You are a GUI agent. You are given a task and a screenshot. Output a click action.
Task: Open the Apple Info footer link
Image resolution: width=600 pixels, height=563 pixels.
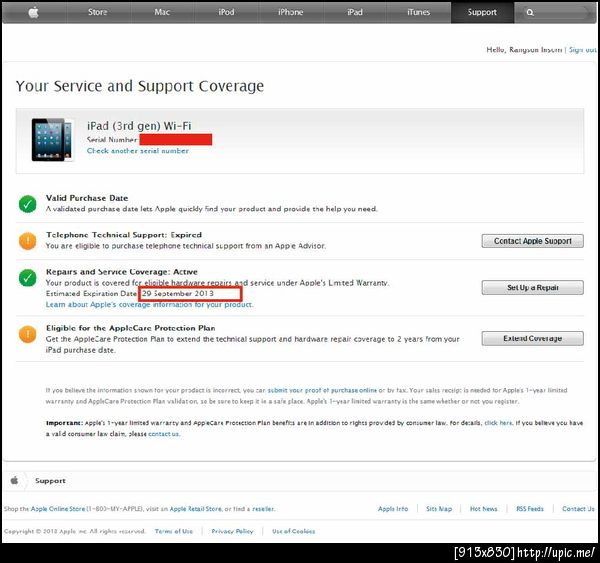click(393, 509)
